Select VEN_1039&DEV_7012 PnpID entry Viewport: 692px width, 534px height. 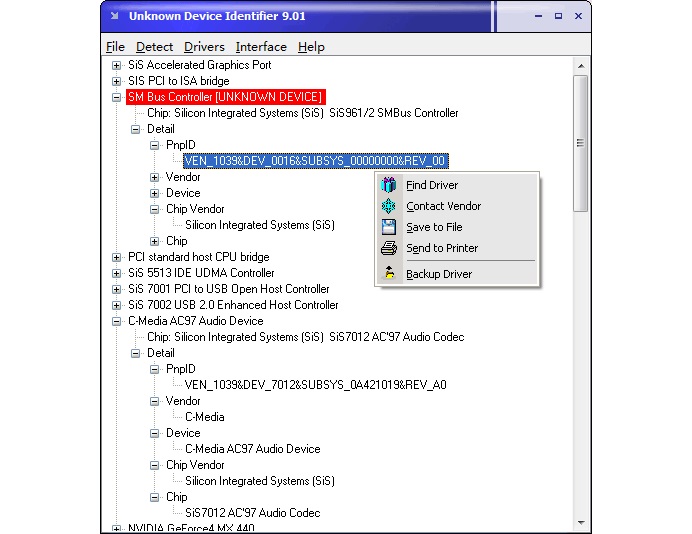tap(316, 385)
